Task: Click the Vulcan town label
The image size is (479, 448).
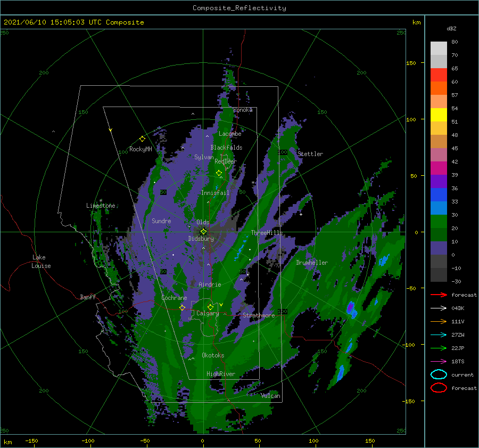Action: tap(270, 396)
